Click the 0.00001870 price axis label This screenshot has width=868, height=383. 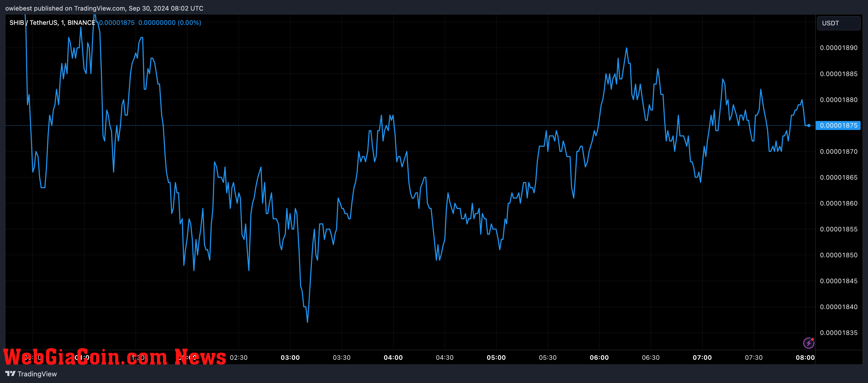point(839,152)
